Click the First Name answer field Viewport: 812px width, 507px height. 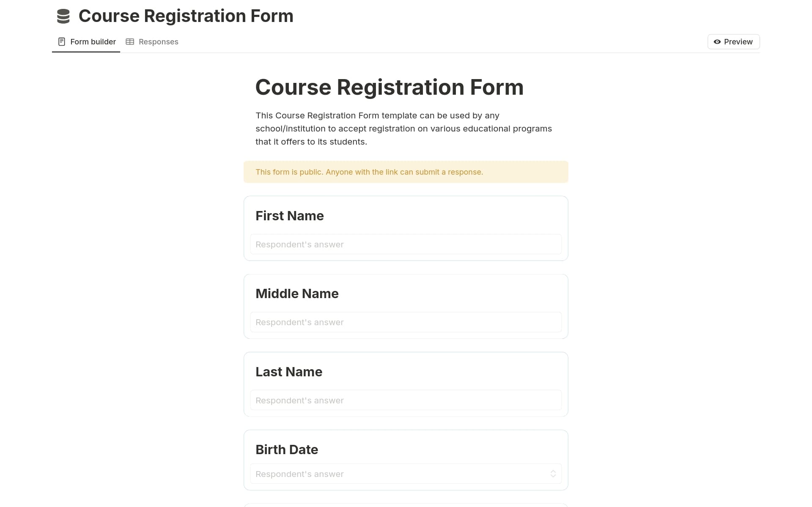coord(406,244)
